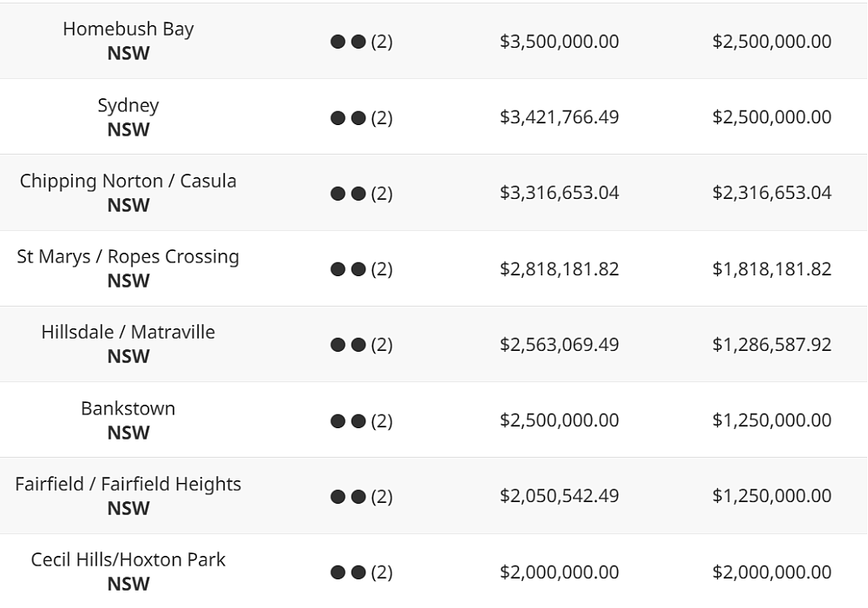Image resolution: width=868 pixels, height=608 pixels.
Task: Click the $2,050,542.49 amount
Action: coord(559,496)
